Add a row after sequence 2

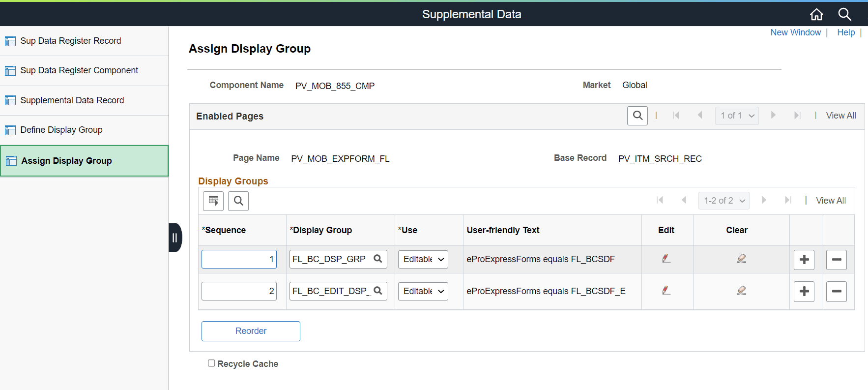(x=804, y=292)
